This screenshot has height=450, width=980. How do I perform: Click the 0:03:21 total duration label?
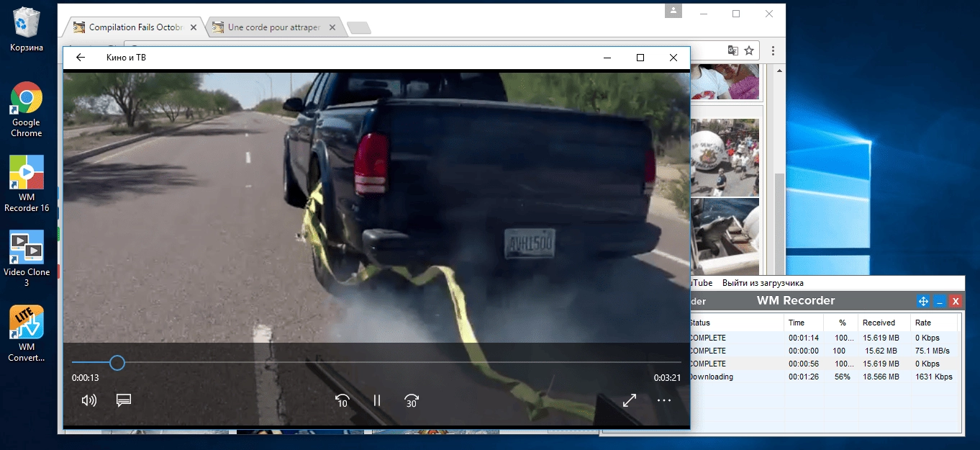click(x=667, y=378)
